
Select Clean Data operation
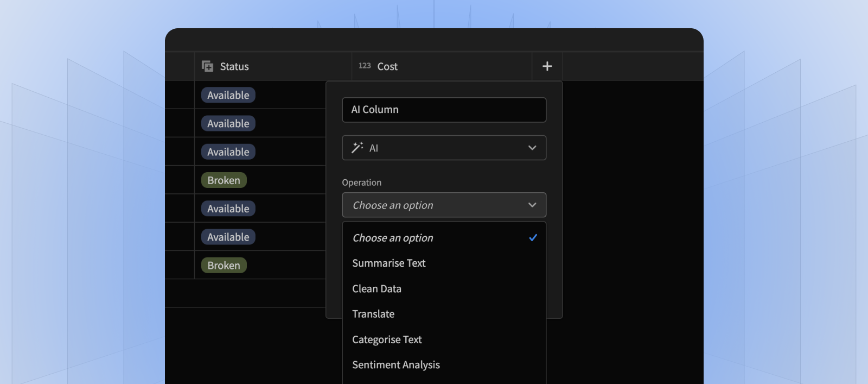pyautogui.click(x=376, y=289)
